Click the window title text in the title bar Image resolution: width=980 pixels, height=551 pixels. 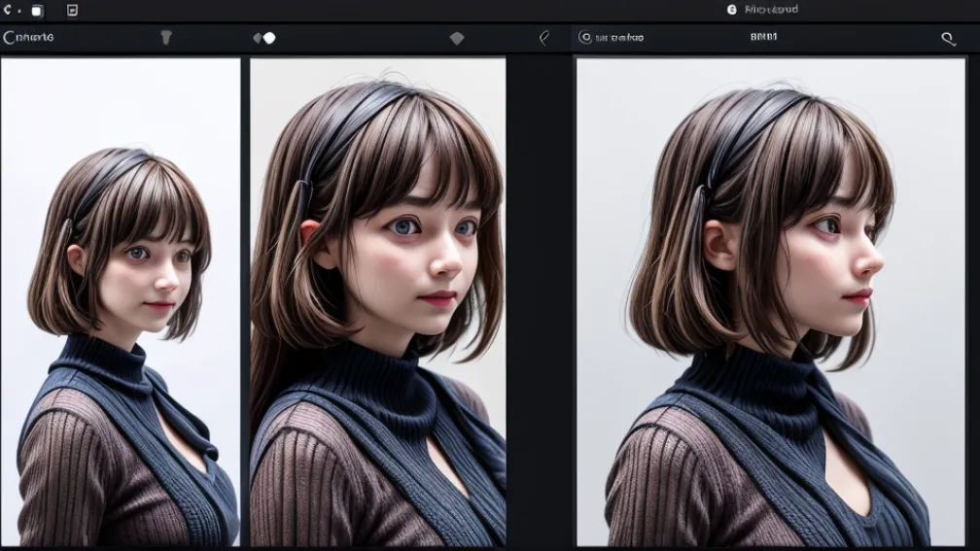pyautogui.click(x=771, y=10)
